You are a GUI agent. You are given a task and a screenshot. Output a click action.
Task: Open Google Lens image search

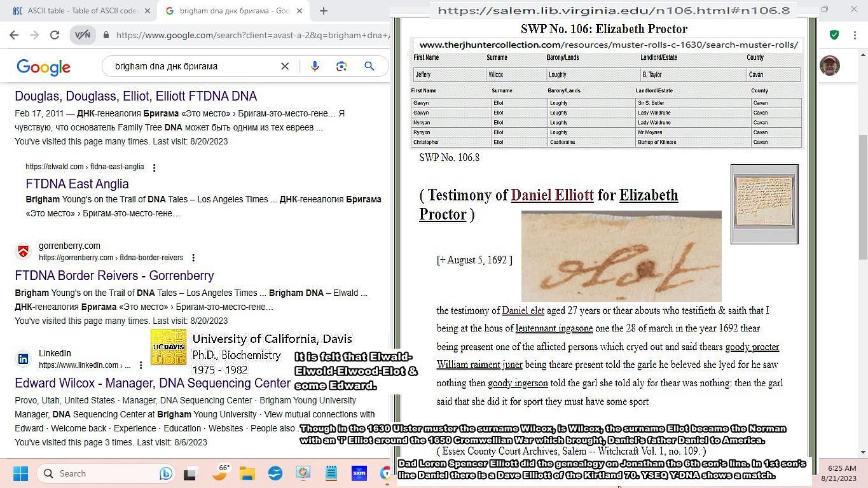(341, 66)
